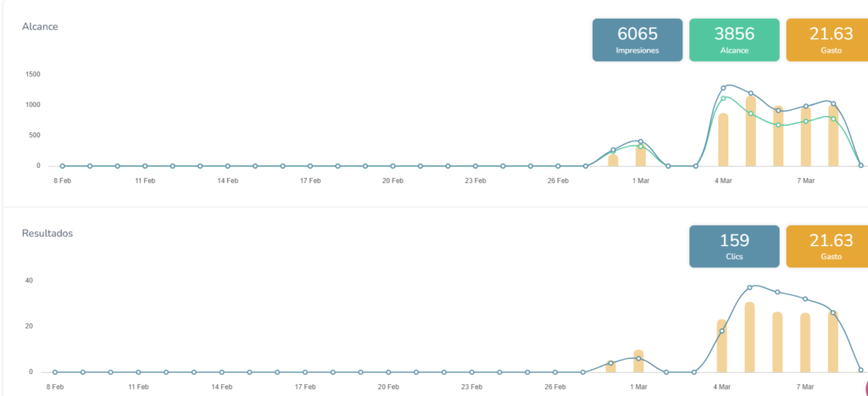Click the impressions peak point on 4 Mar
The height and width of the screenshot is (396, 868).
pyautogui.click(x=724, y=87)
